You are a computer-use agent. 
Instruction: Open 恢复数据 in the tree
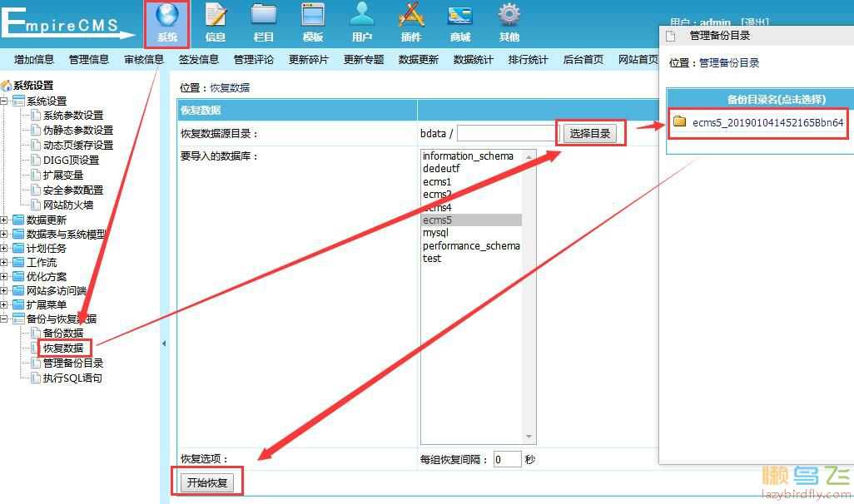point(63,348)
